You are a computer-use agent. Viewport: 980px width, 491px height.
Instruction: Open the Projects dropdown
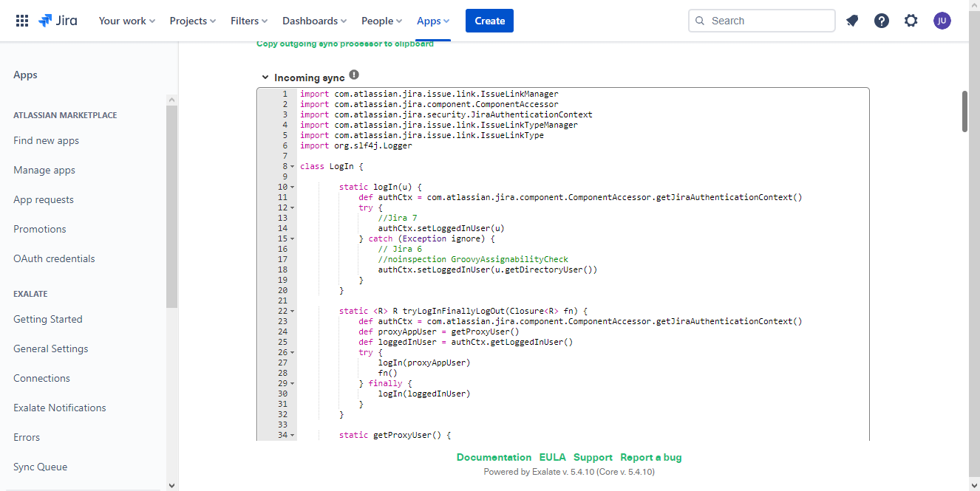click(x=193, y=21)
